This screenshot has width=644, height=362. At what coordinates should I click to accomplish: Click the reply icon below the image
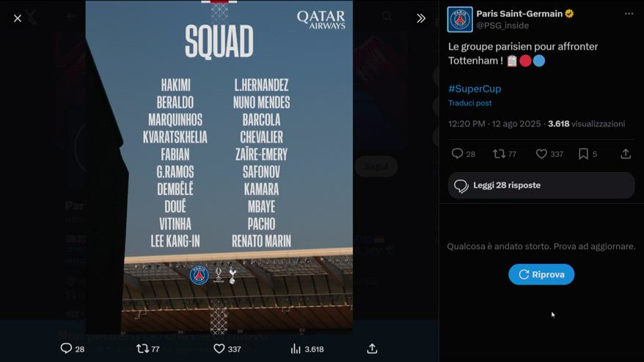point(66,349)
